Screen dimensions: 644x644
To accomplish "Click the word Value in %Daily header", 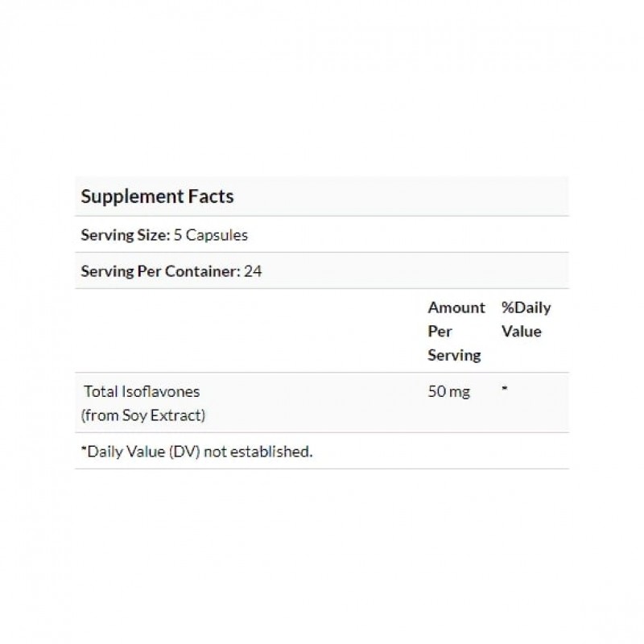I will click(521, 331).
